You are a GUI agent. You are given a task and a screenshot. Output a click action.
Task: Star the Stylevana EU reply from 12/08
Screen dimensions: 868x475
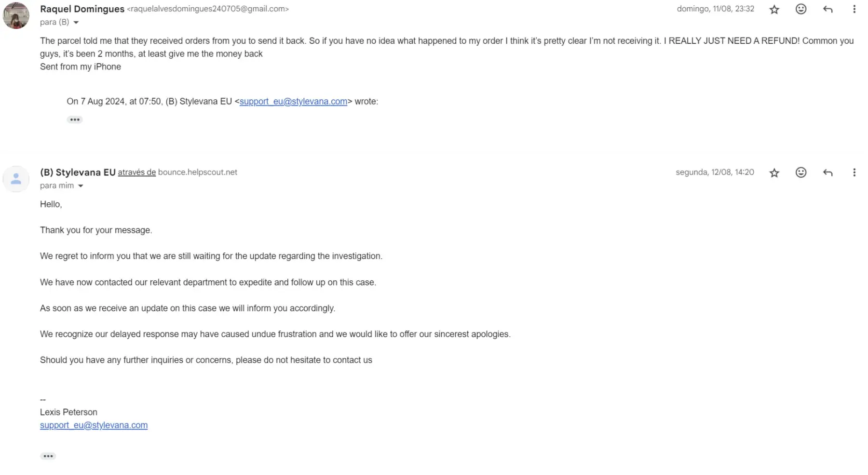774,172
